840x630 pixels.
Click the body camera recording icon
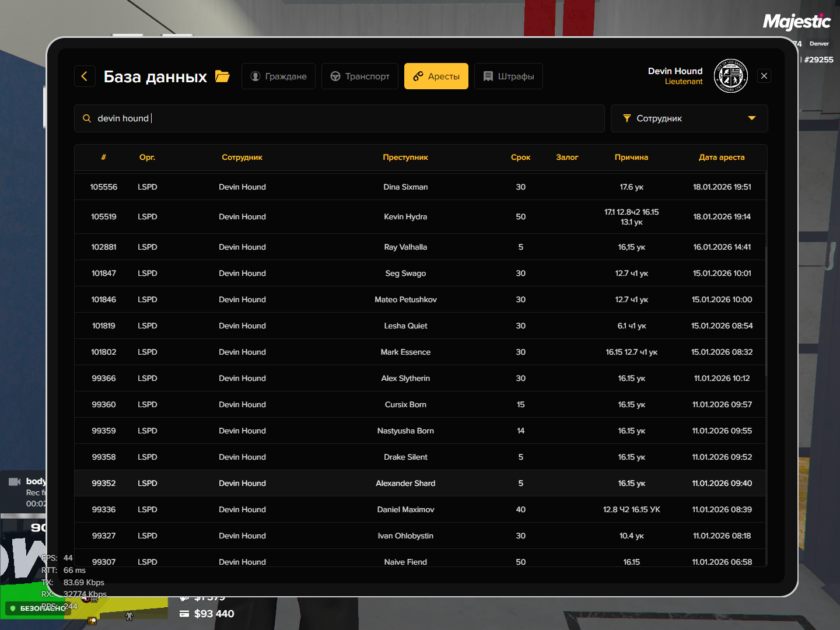pos(15,481)
